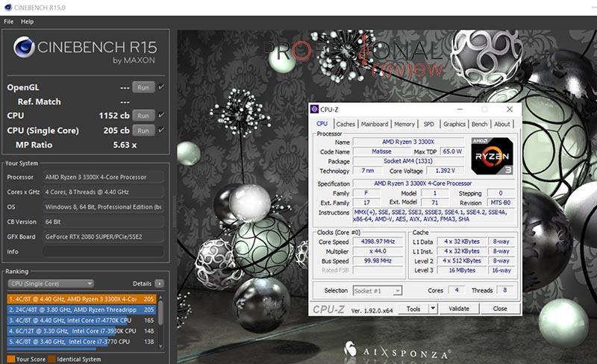Viewport: 597px width, 364px height.
Task: Select ranking row 2 AMD Ryzen Threadripper
Action: 81,310
